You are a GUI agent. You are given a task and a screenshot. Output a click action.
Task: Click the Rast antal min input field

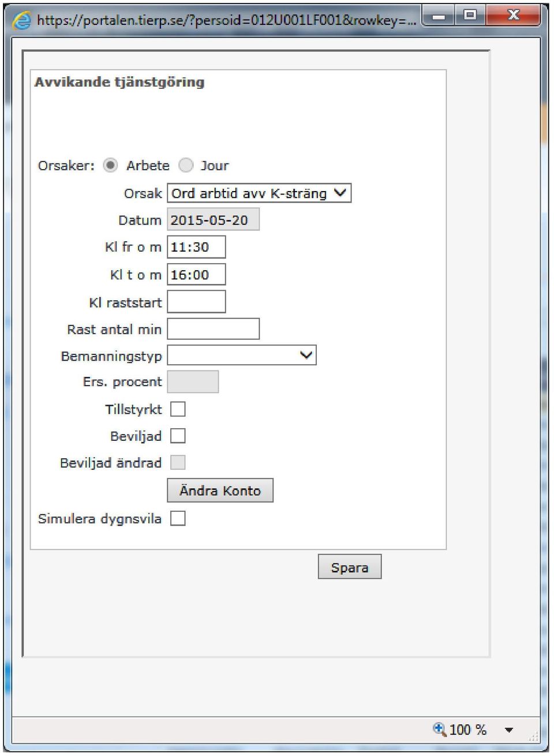213,329
